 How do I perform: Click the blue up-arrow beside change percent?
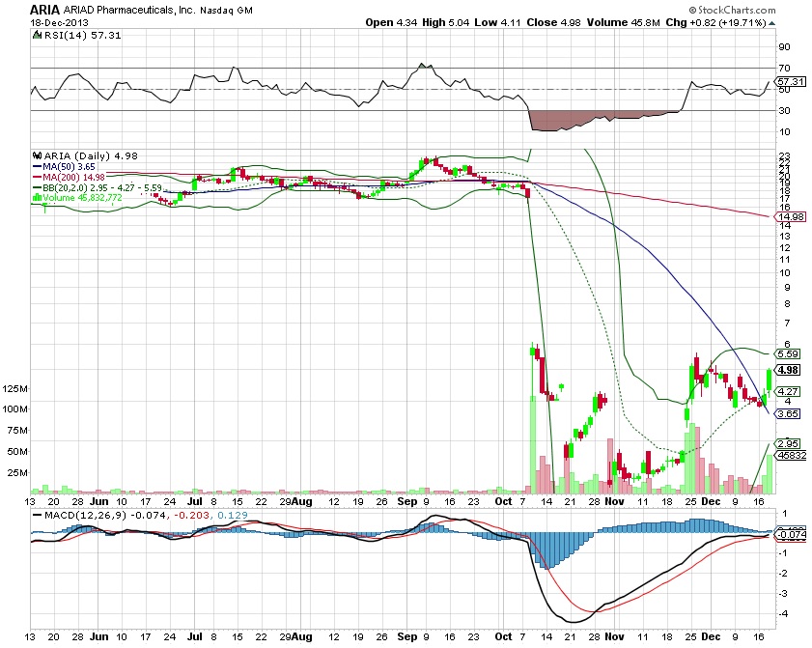point(772,23)
